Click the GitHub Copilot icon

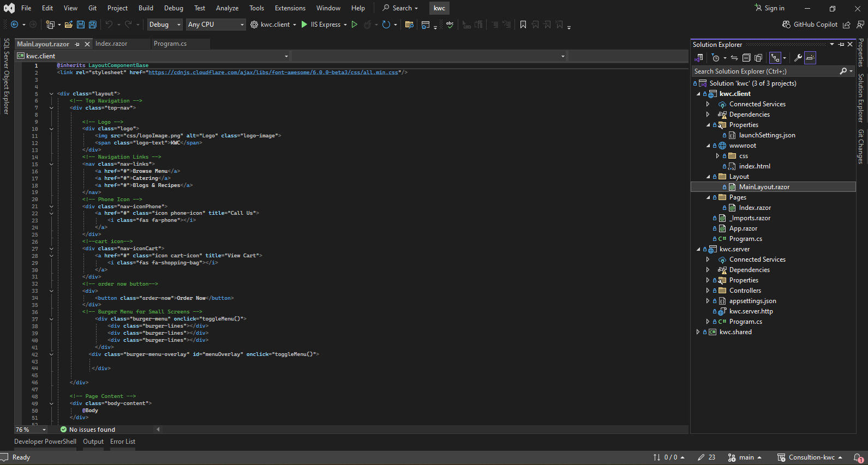coord(786,25)
